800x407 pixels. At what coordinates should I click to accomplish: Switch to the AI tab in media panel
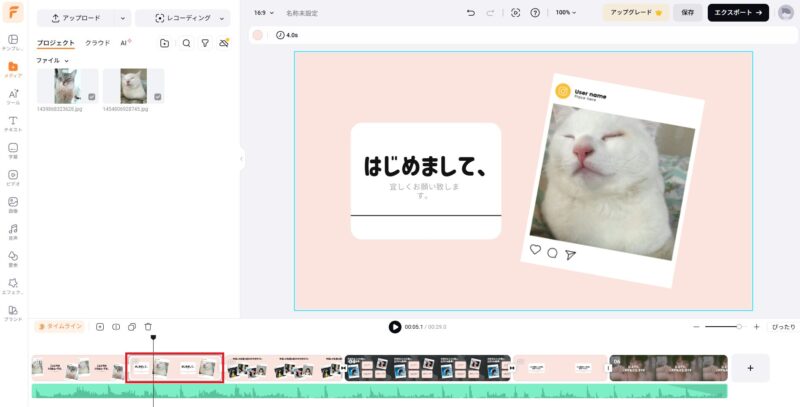coord(125,43)
